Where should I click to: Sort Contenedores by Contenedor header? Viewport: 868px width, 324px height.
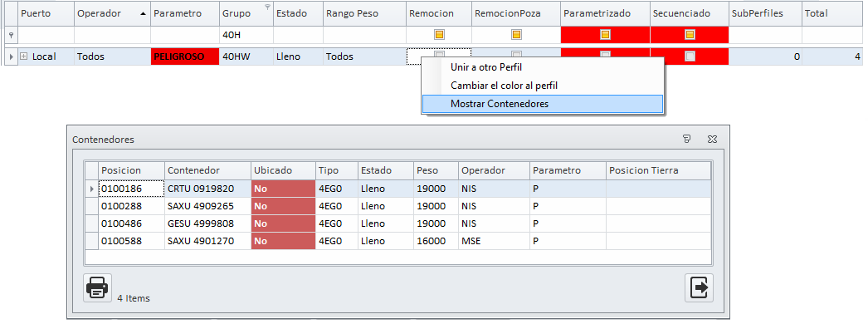pyautogui.click(x=207, y=170)
